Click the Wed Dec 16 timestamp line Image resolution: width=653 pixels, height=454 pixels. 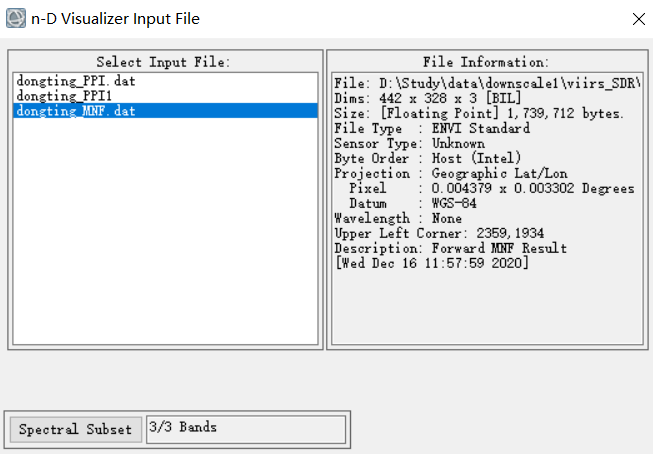point(432,263)
